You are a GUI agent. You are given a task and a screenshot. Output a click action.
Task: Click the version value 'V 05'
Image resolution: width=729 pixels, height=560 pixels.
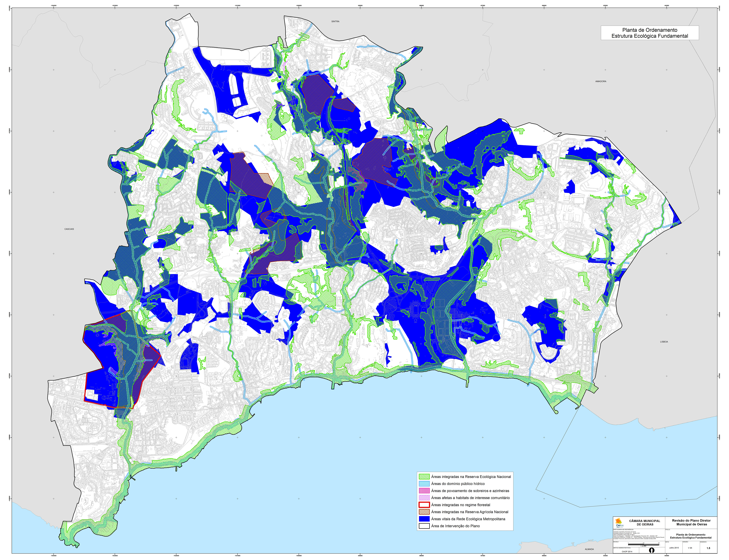690,548
